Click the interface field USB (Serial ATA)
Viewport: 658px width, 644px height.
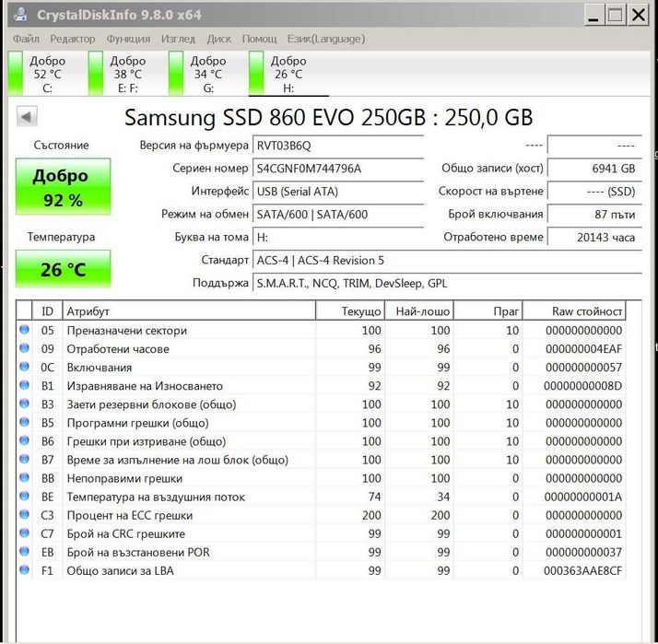pos(338,192)
